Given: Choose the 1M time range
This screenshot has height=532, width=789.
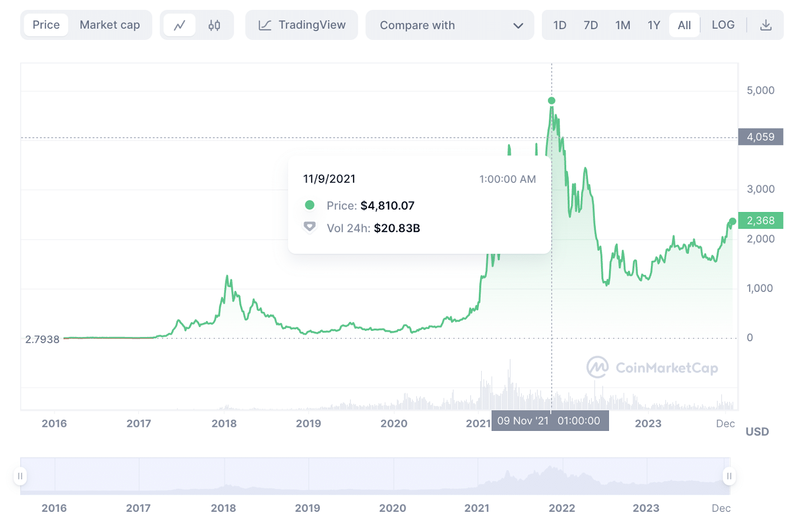Looking at the screenshot, I should [623, 25].
